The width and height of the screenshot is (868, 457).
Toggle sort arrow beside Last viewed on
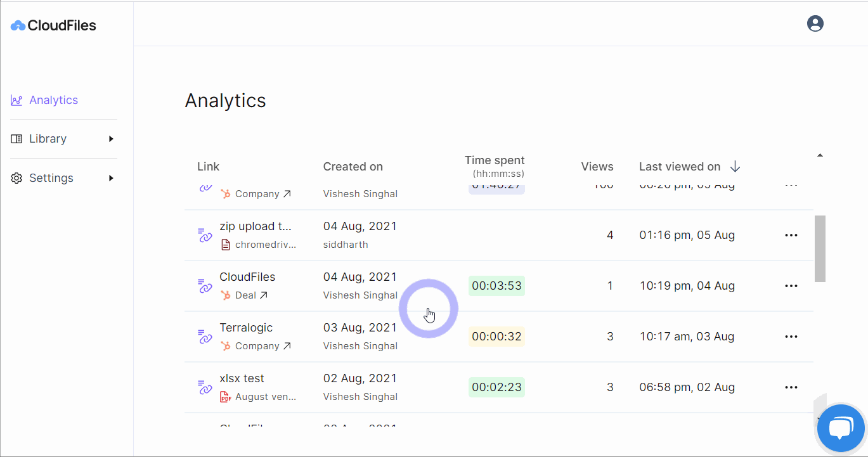click(x=735, y=167)
